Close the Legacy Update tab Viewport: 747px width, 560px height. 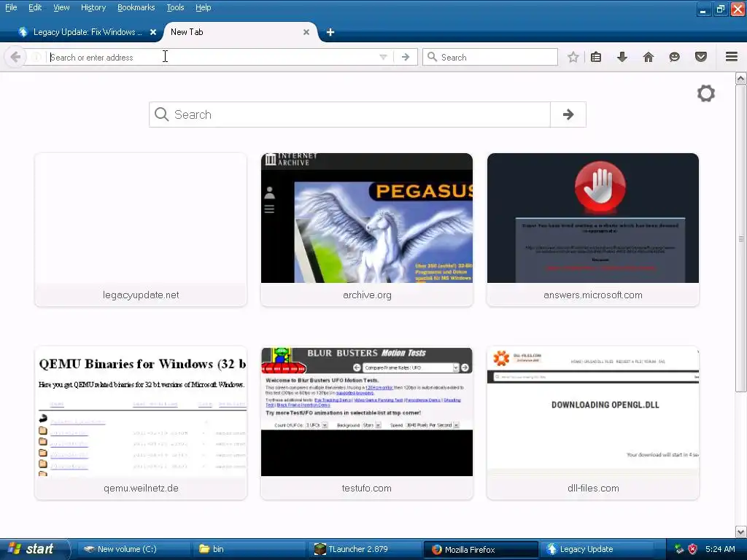click(153, 32)
